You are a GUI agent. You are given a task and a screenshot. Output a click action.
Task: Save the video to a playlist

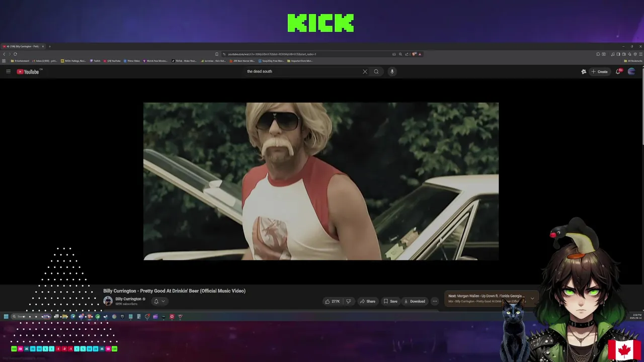point(390,301)
